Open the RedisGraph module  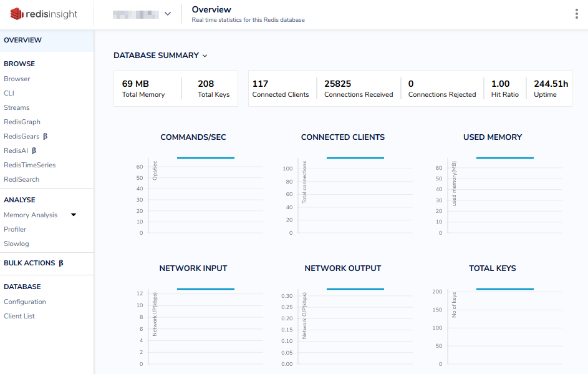pos(22,122)
